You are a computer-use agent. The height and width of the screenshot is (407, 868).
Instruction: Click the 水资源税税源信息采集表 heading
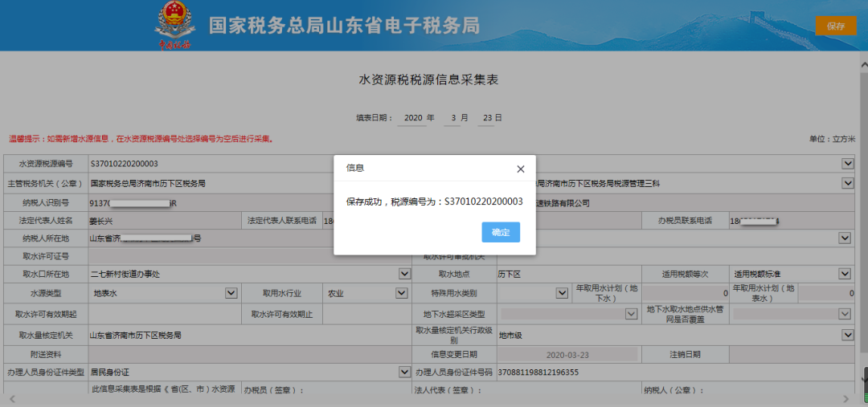coord(428,79)
